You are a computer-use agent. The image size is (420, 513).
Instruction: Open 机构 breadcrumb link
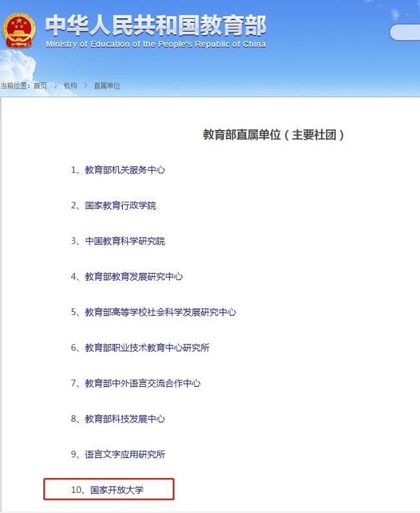[70, 86]
